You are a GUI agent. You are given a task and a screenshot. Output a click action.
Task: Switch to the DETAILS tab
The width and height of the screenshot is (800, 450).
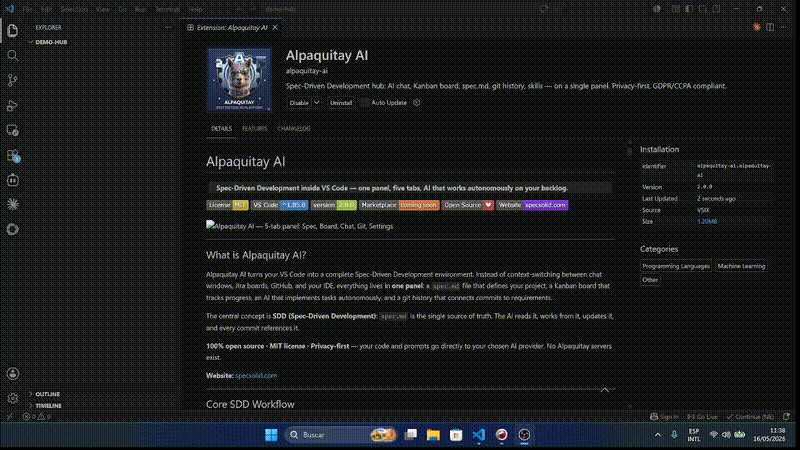click(x=221, y=129)
